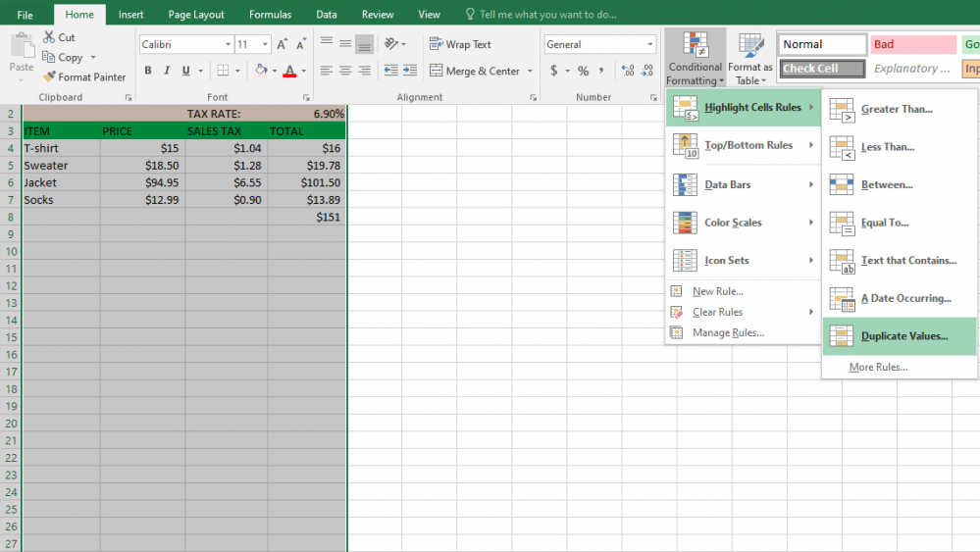Toggle Wrap Text for selected cells
Viewport: 980px width, 552px height.
click(460, 44)
